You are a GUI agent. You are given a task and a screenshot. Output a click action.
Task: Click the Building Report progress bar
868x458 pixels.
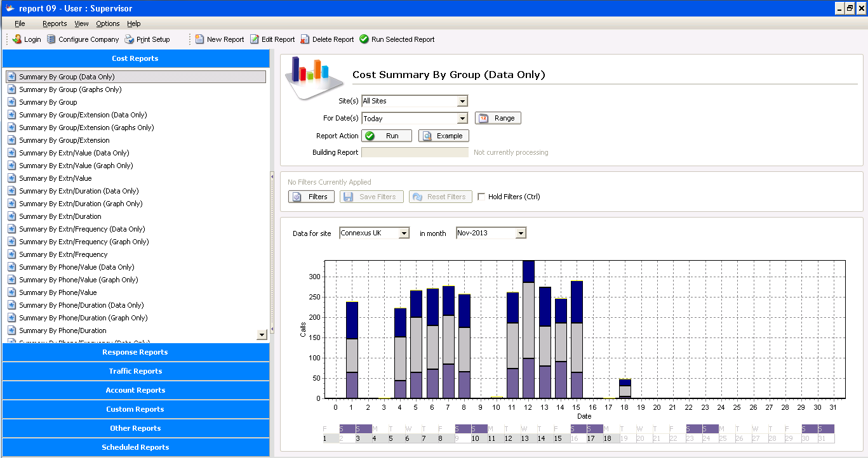[x=415, y=152]
